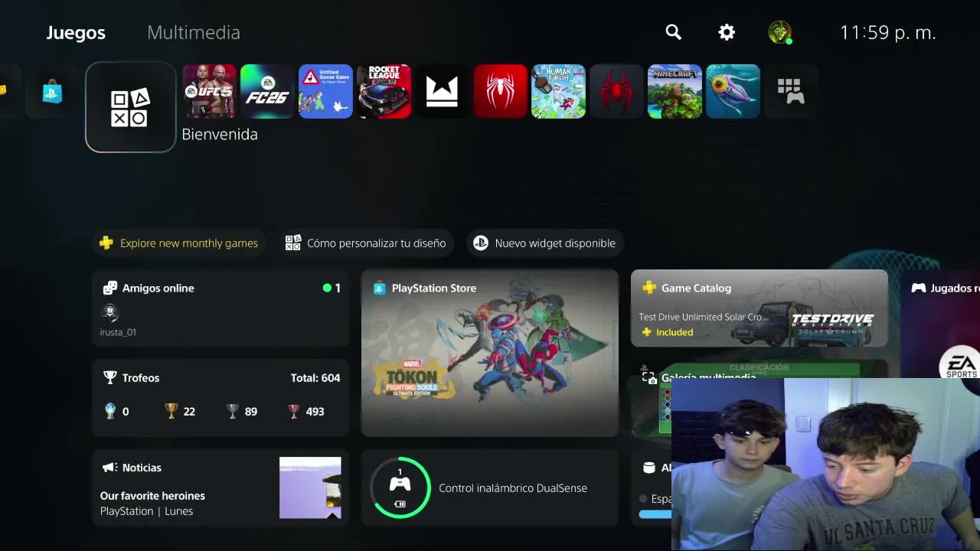Open Explore new monthly games chip
The height and width of the screenshot is (551, 980).
point(179,243)
